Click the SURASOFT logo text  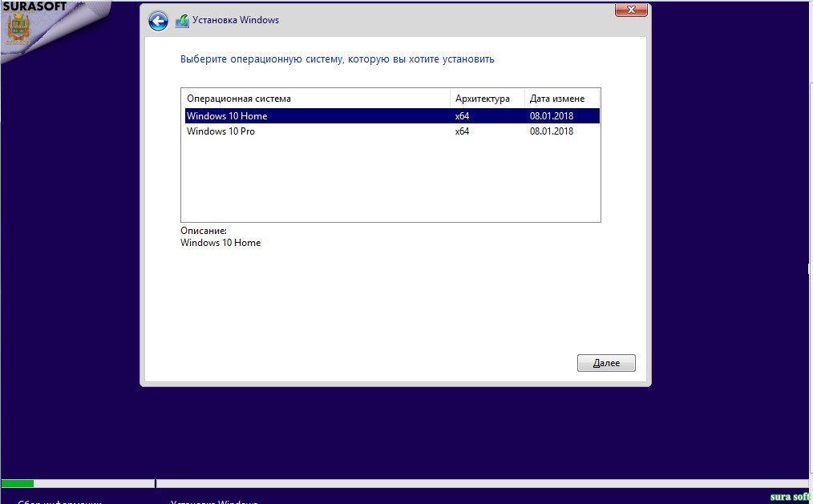[x=34, y=6]
